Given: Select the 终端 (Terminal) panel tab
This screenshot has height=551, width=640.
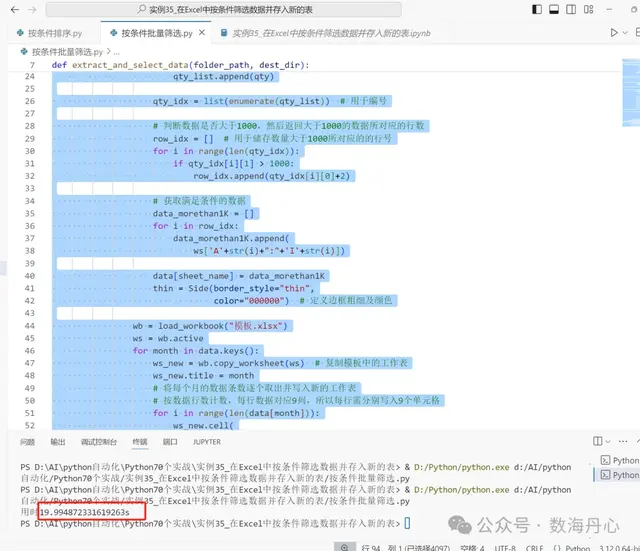Looking at the screenshot, I should coord(140,442).
